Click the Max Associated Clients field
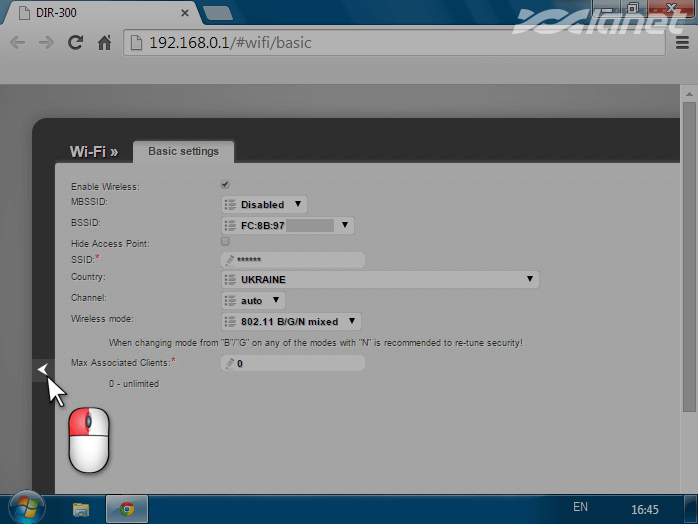 (x=293, y=363)
